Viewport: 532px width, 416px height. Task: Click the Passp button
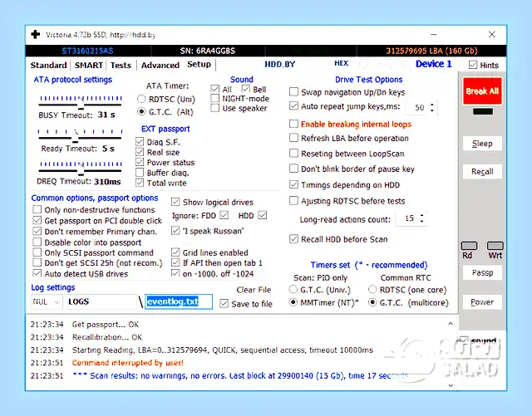point(482,272)
